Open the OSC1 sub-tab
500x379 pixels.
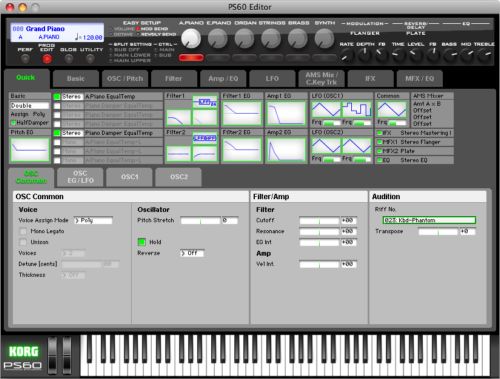click(x=129, y=177)
